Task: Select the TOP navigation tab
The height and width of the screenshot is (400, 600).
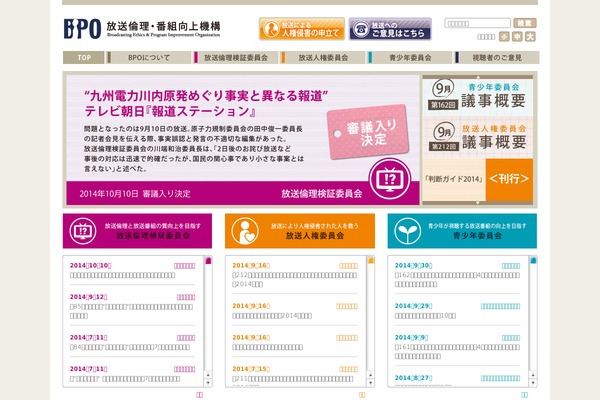Action: click(x=83, y=58)
